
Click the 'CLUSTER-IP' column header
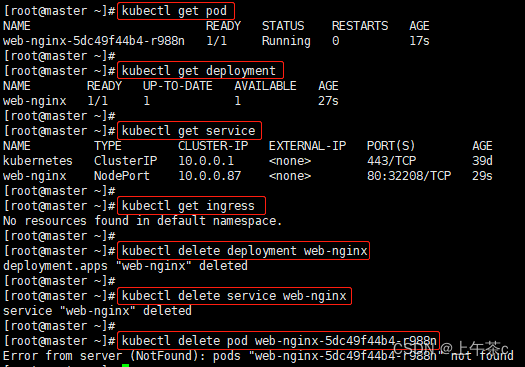tap(213, 146)
